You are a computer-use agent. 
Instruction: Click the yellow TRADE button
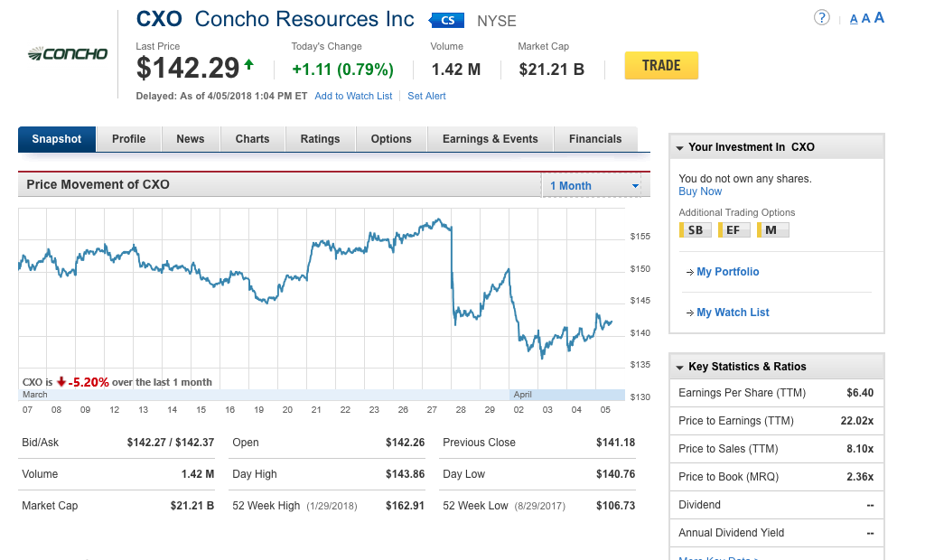point(661,66)
